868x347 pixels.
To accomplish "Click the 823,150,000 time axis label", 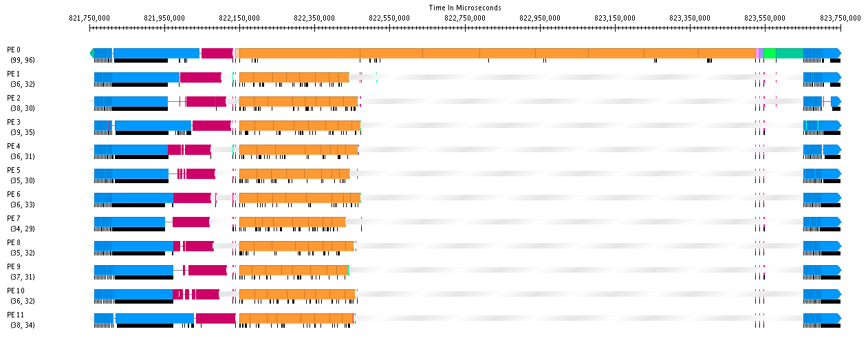I will 615,18.
